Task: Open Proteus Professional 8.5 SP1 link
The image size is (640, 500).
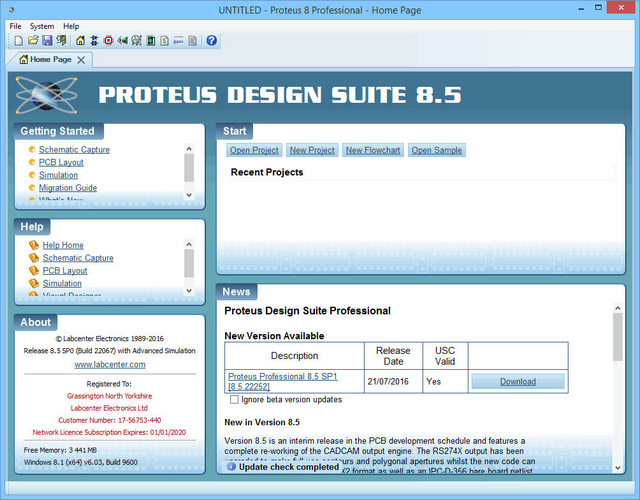Action: (x=282, y=381)
